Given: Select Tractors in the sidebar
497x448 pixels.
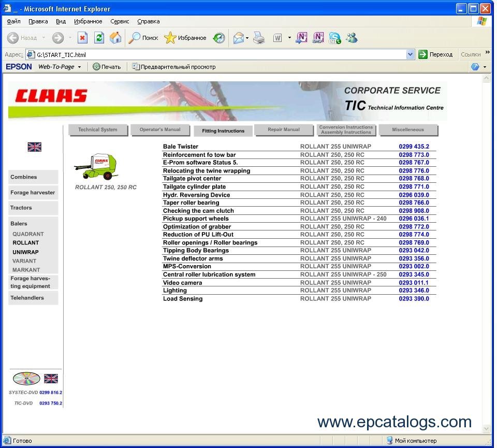Looking at the screenshot, I should 33,208.
